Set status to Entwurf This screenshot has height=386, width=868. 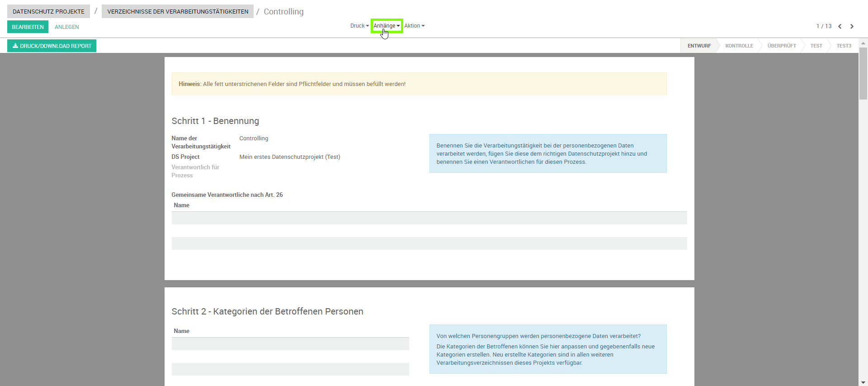(x=699, y=46)
